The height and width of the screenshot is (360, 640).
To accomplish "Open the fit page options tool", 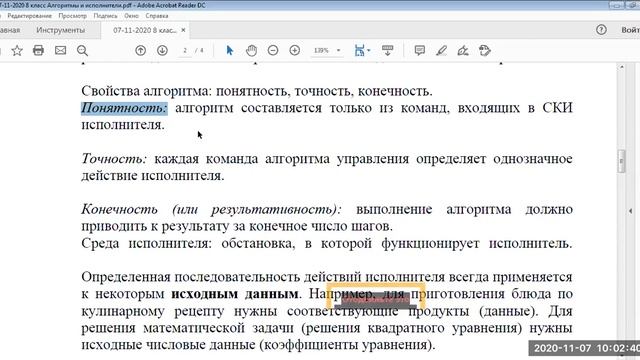I will tap(360, 50).
